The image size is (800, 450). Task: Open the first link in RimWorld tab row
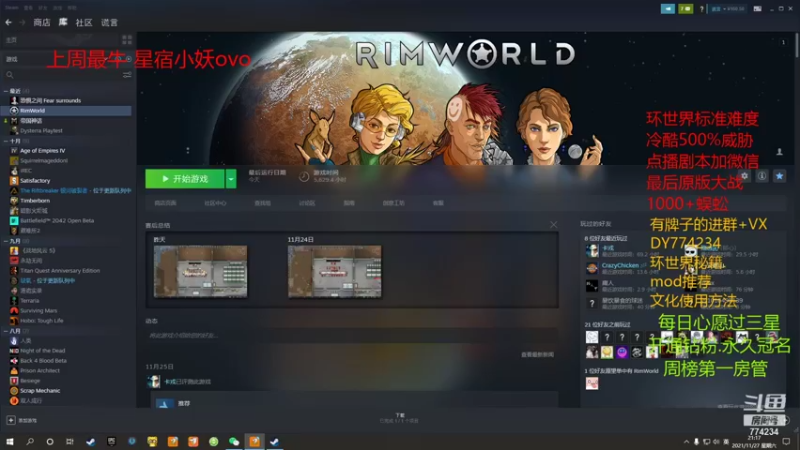point(165,203)
